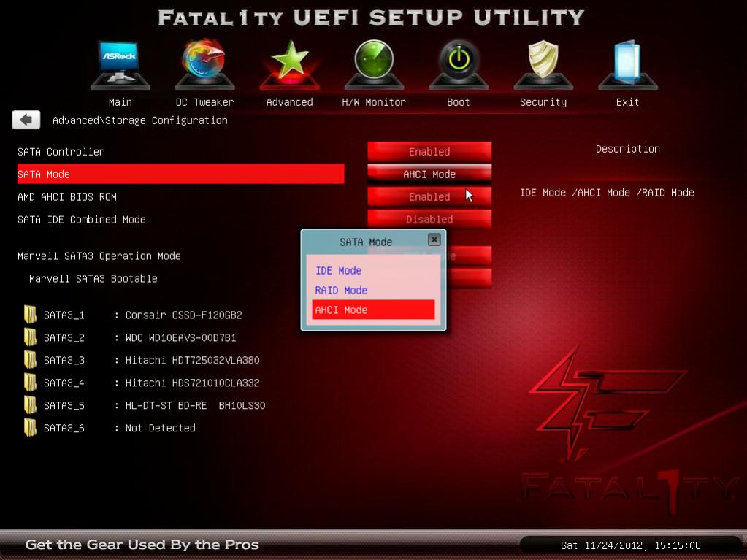
Task: Switch to the Exit tab label
Action: tap(627, 102)
